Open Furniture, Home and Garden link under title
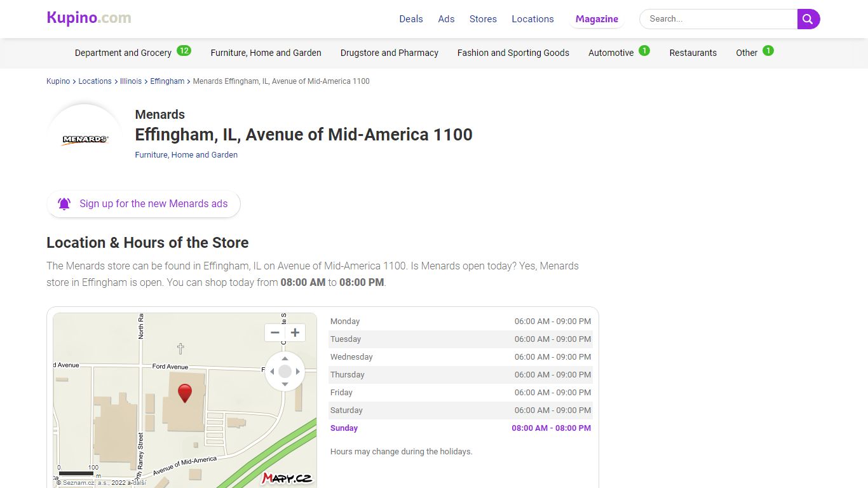Viewport: 868px width, 488px height. (x=186, y=154)
